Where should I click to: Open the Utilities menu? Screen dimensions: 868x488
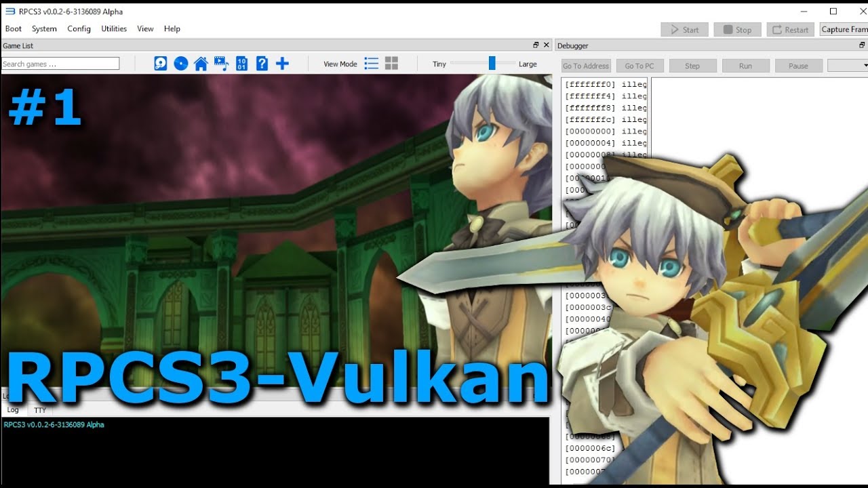pos(114,28)
